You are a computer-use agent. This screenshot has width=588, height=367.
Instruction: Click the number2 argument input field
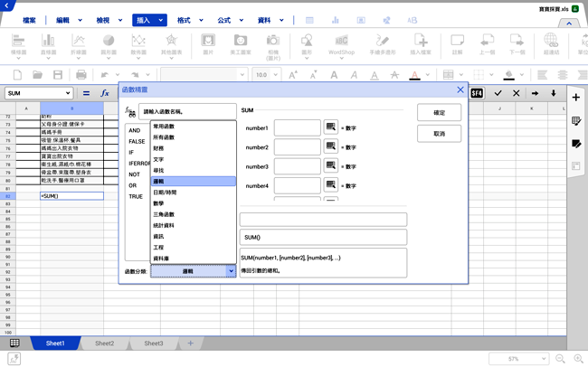[x=297, y=147]
